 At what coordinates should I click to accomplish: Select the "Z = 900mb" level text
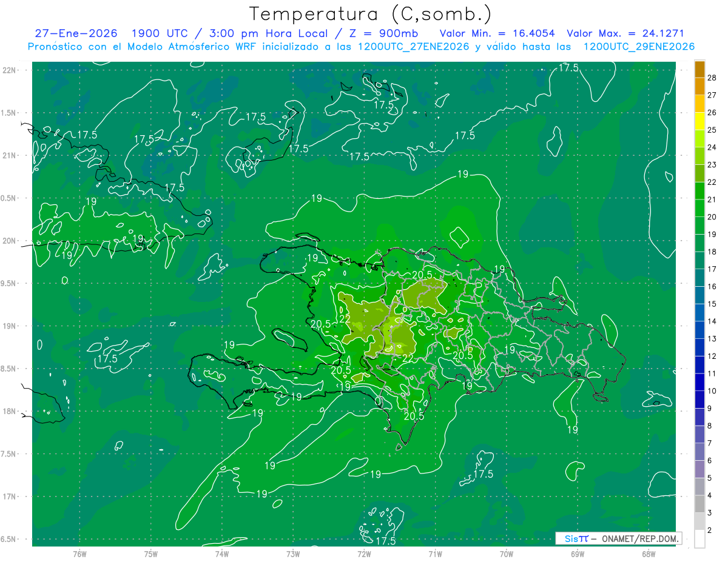point(384,33)
